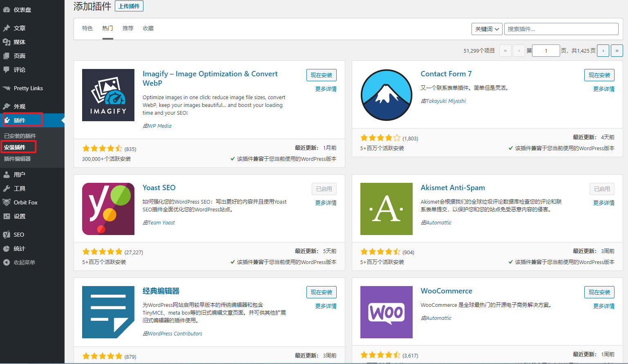This screenshot has height=364, width=628.
Task: Click the WP Media author link
Action: pyautogui.click(x=160, y=126)
